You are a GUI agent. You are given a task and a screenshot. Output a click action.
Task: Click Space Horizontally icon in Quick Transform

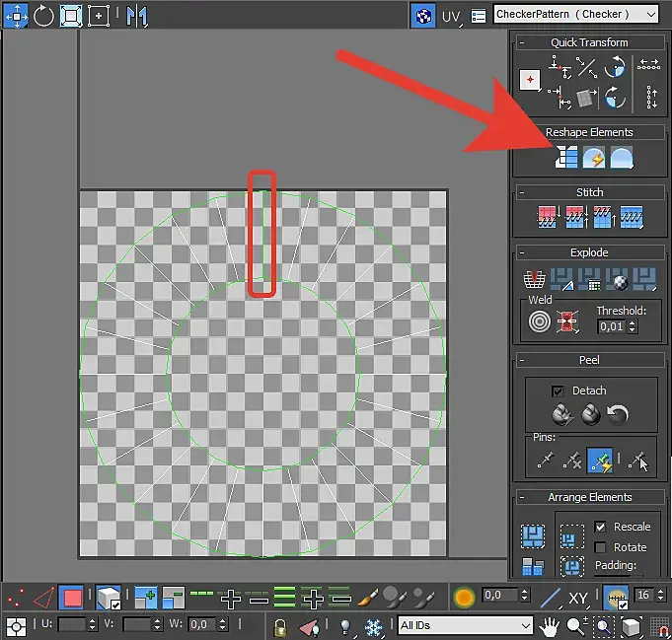coord(648,65)
